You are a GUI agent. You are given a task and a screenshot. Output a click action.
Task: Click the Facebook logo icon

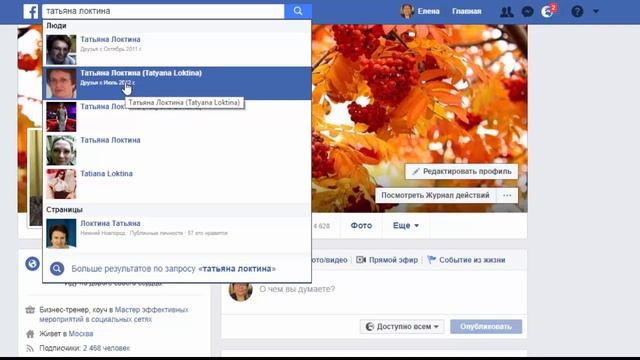pos(31,11)
